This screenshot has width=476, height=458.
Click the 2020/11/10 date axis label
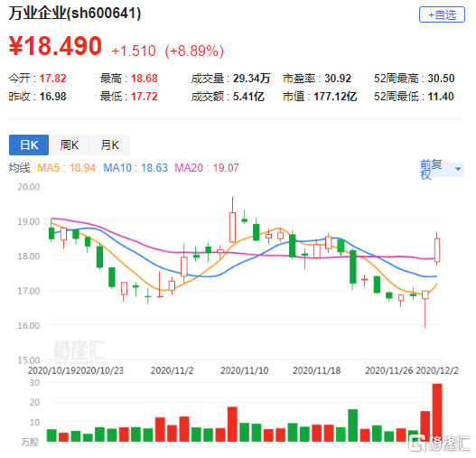coord(245,370)
